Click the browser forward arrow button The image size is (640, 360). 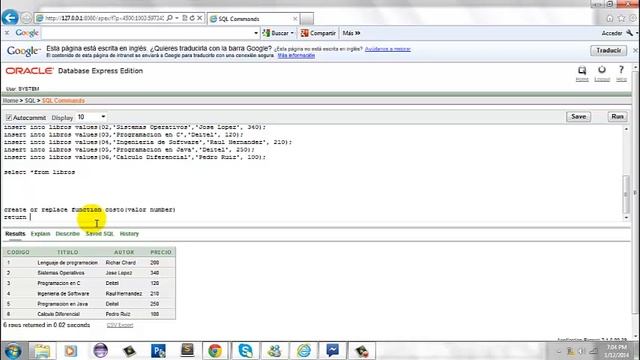coord(26,18)
